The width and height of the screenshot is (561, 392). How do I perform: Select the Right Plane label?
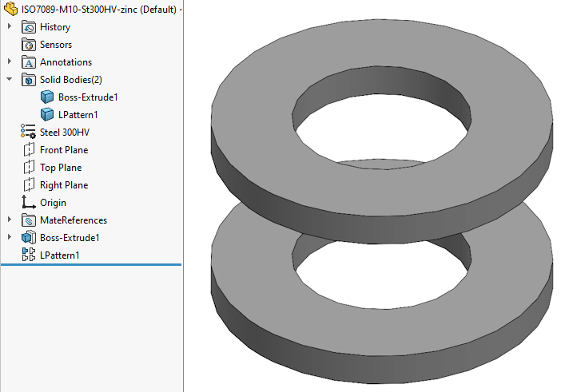pyautogui.click(x=64, y=185)
